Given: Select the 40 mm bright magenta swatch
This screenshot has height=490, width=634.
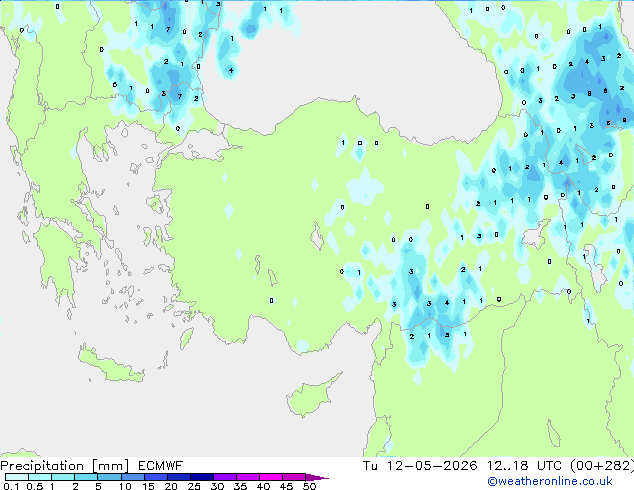Looking at the screenshot, I should [x=271, y=477].
